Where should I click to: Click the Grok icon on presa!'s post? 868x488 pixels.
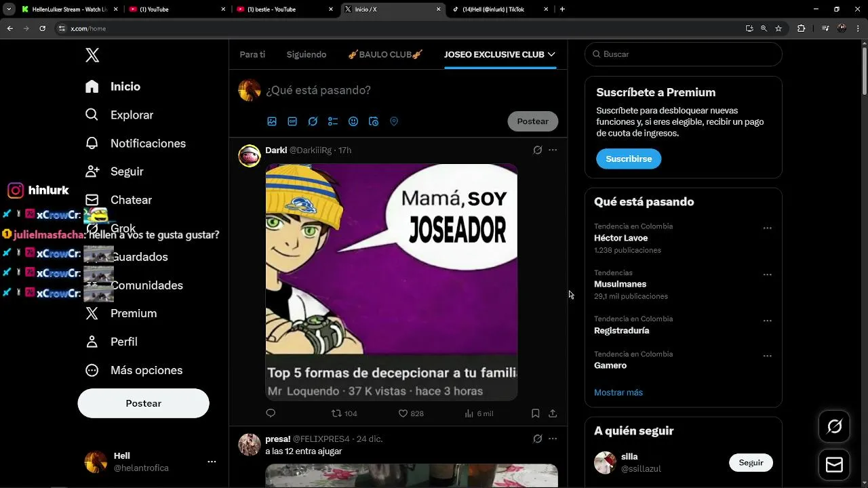[538, 439]
